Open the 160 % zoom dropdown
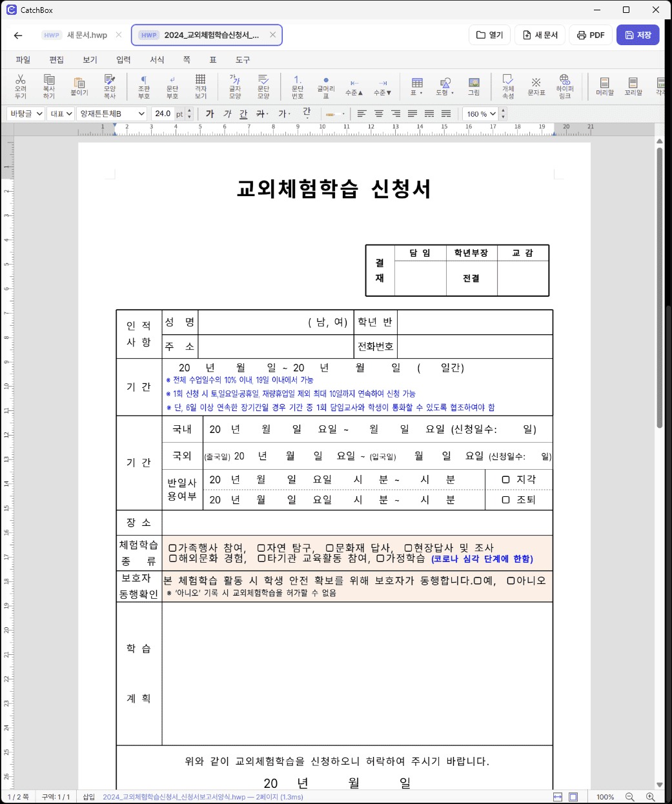 481,114
